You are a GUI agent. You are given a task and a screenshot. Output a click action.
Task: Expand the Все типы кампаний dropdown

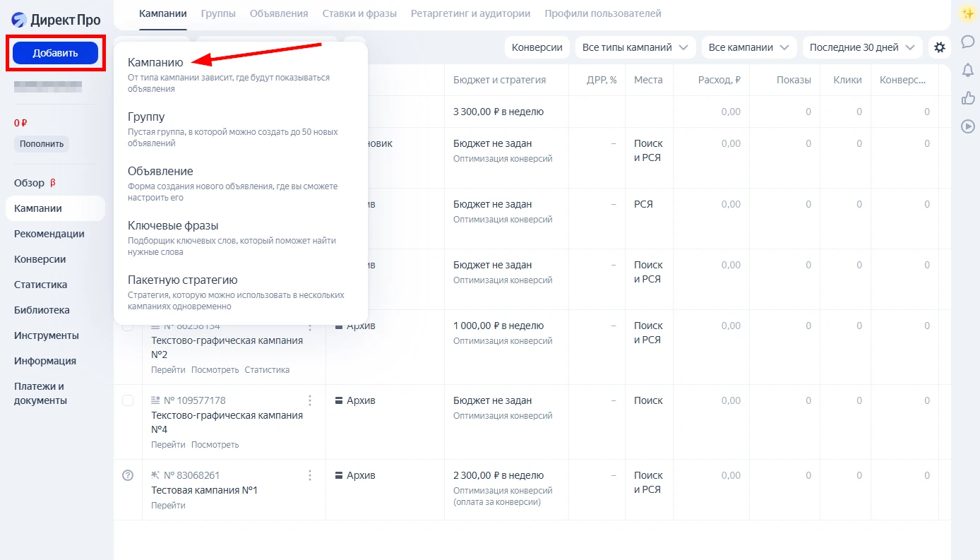(x=633, y=47)
